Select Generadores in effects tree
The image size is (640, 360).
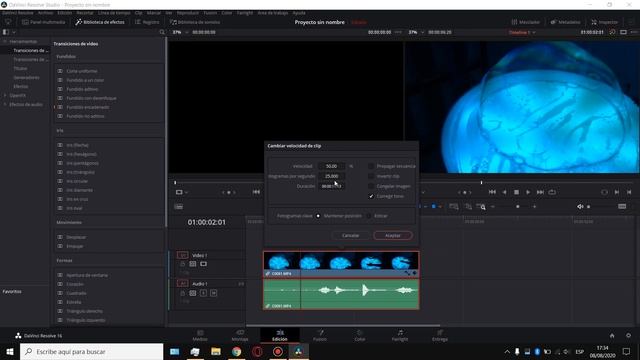(x=27, y=78)
